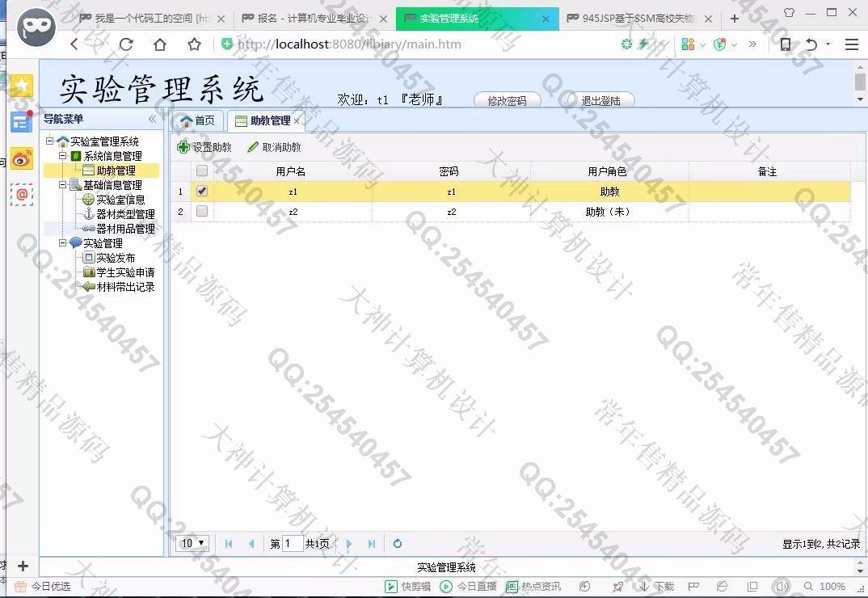
Task: Click the 退出登陆 button
Action: pos(600,100)
